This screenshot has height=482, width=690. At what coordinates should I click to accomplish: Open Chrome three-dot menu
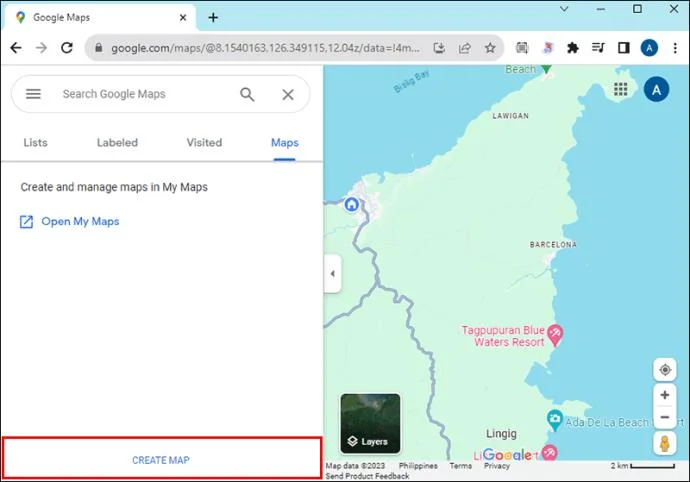(x=675, y=48)
